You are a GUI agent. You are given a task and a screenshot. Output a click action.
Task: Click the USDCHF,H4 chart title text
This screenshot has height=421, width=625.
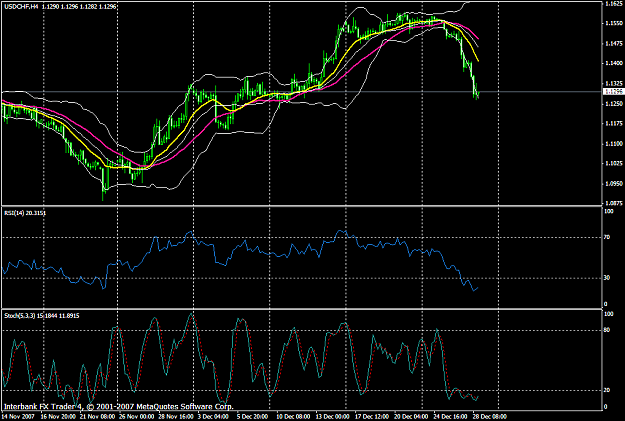[21, 6]
